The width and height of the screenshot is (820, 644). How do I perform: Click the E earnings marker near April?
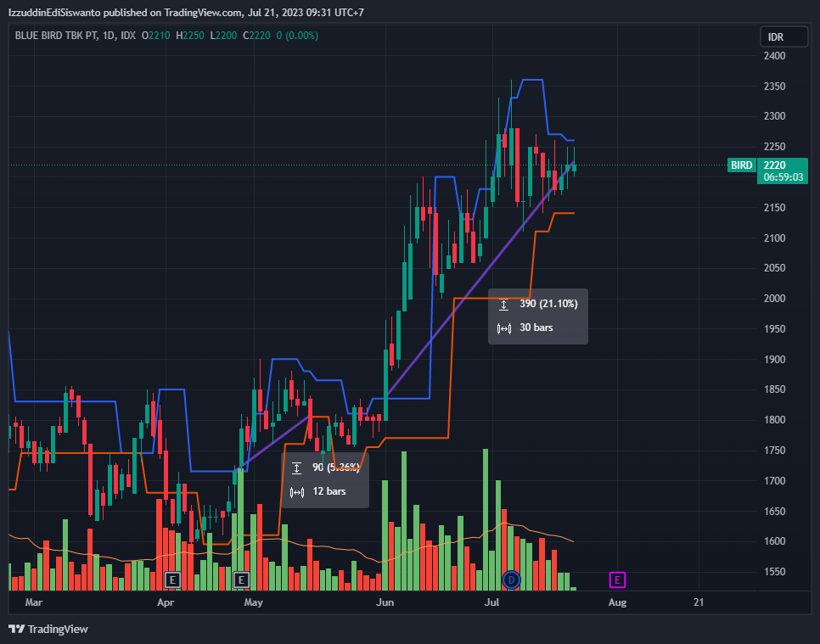[172, 580]
